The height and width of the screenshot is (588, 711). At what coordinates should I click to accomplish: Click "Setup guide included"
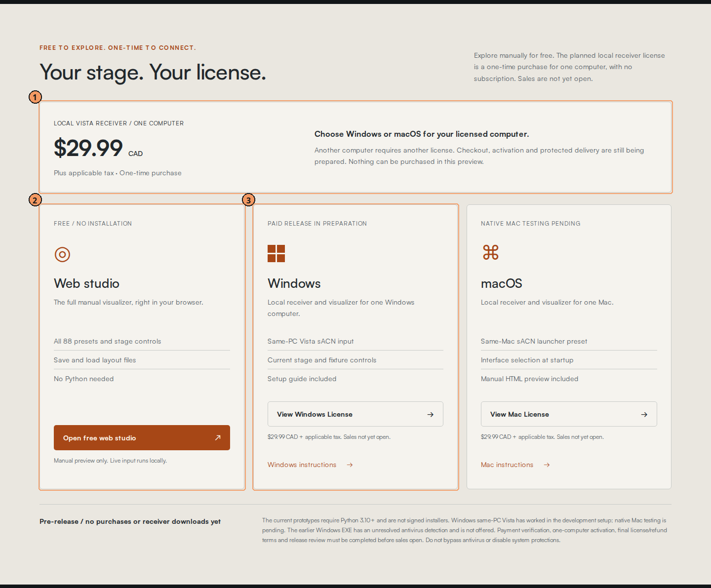click(302, 379)
